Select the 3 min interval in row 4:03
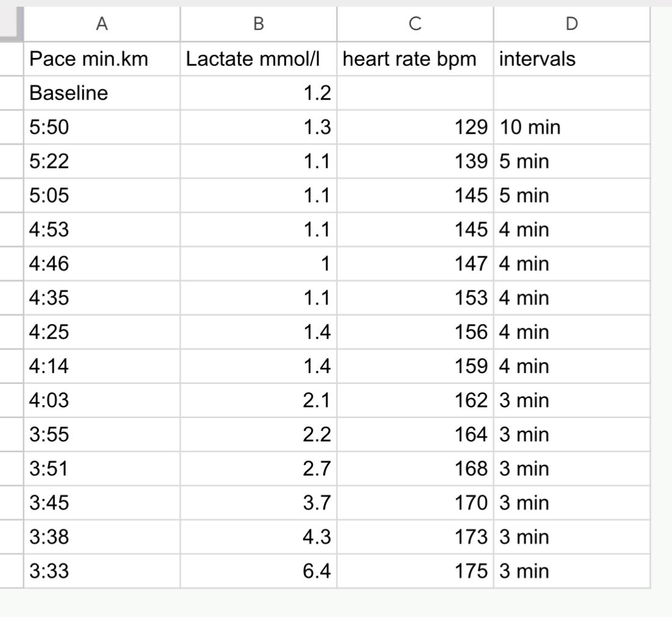Viewport: 672px width, 617px height. [572, 400]
